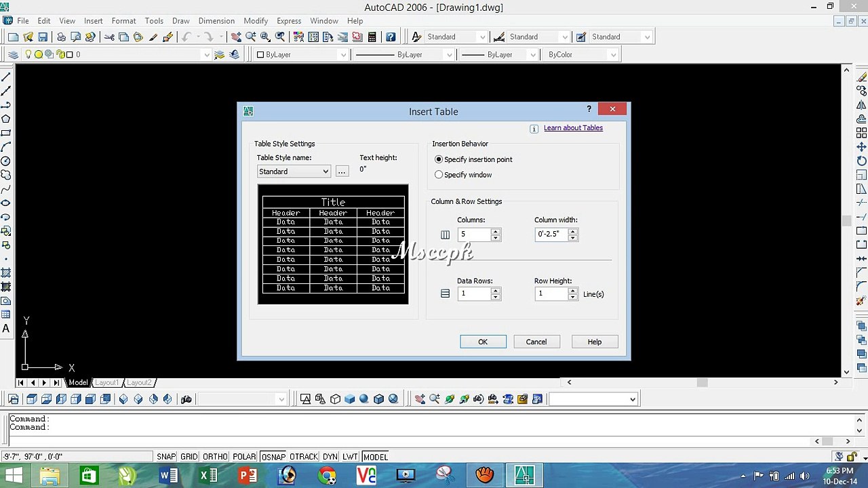Select the Ellipse draw tool
The height and width of the screenshot is (488, 868).
6,203
